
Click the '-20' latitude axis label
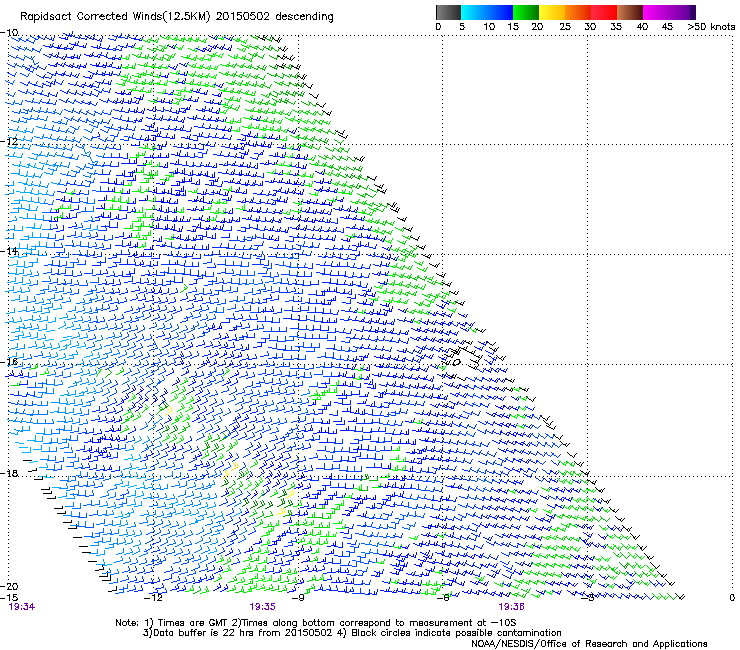coord(9,586)
